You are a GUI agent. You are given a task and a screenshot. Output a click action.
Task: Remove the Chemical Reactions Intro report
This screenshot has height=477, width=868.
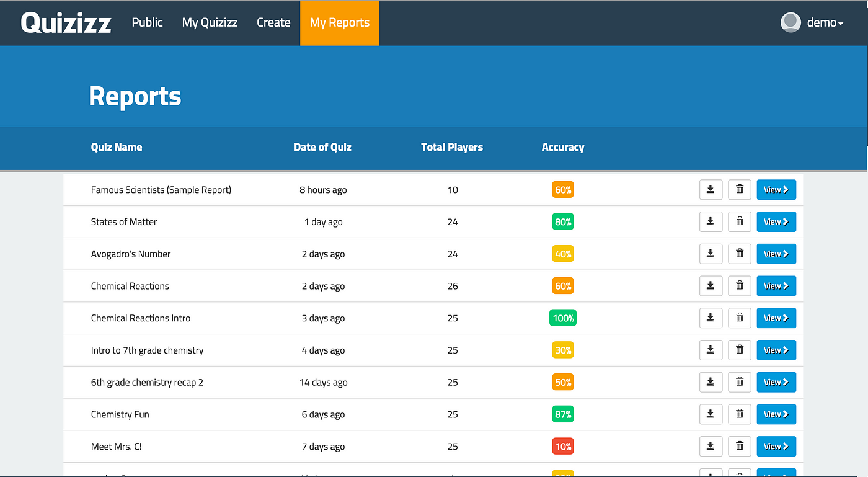(740, 318)
